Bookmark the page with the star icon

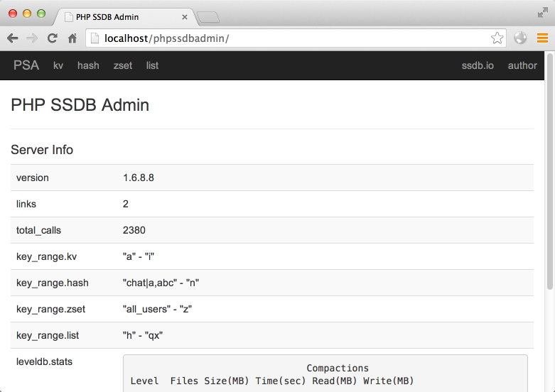point(497,38)
